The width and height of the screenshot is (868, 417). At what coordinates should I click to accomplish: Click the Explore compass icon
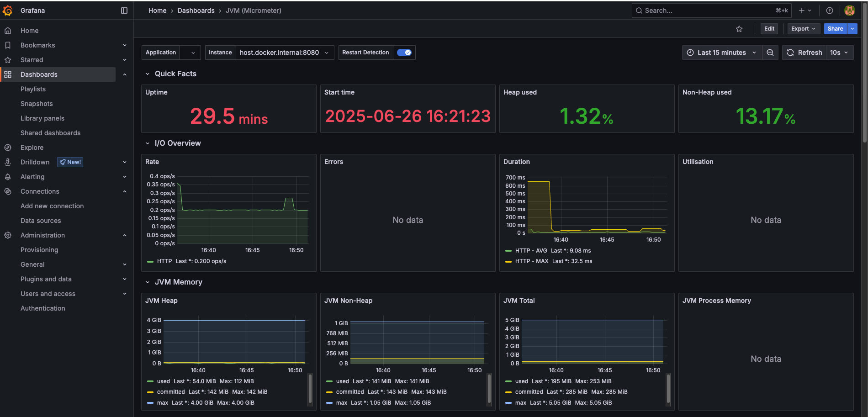pyautogui.click(x=8, y=148)
